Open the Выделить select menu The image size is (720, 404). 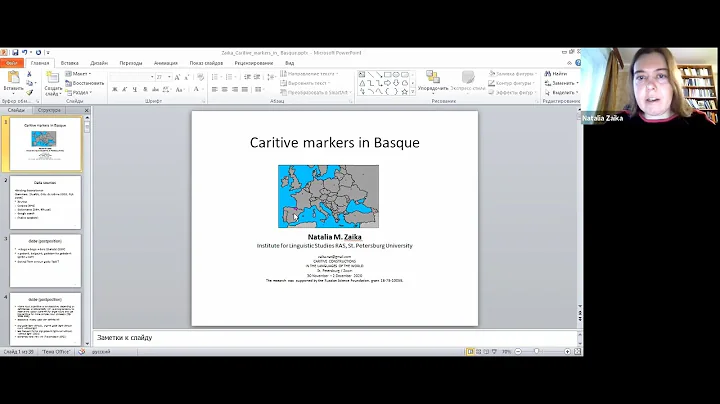pyautogui.click(x=561, y=92)
